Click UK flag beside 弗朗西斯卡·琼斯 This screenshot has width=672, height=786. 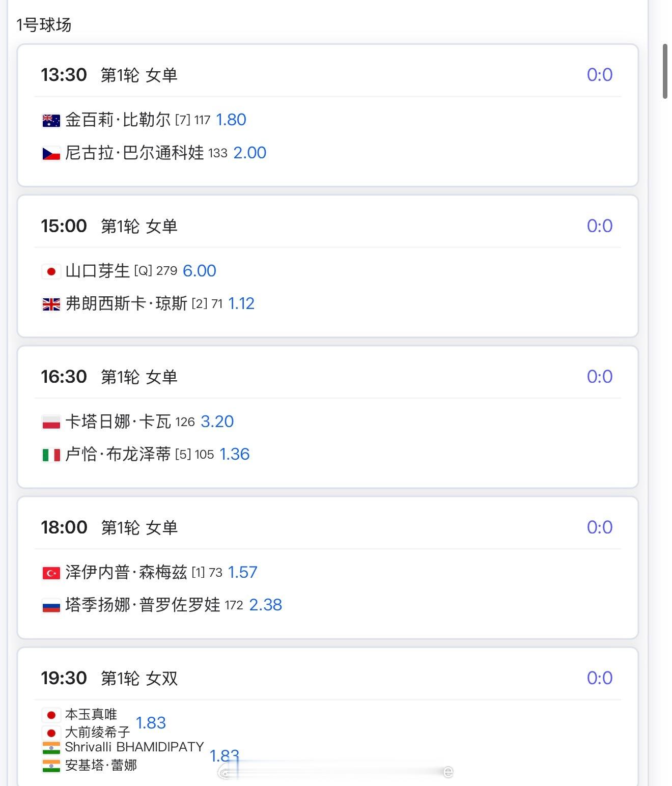[51, 304]
